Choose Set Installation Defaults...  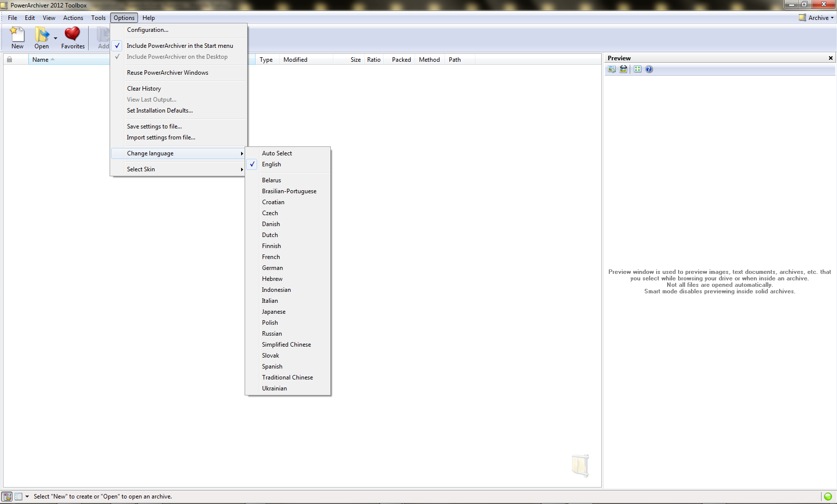(179, 111)
